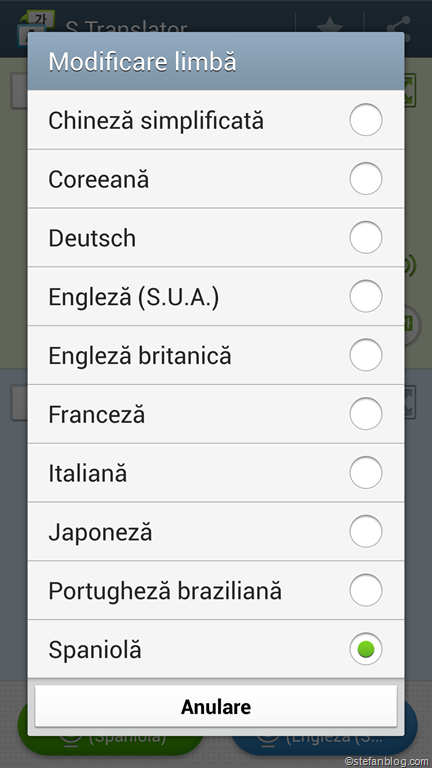Choose the Franceză radio button
432x768 pixels.
click(365, 413)
